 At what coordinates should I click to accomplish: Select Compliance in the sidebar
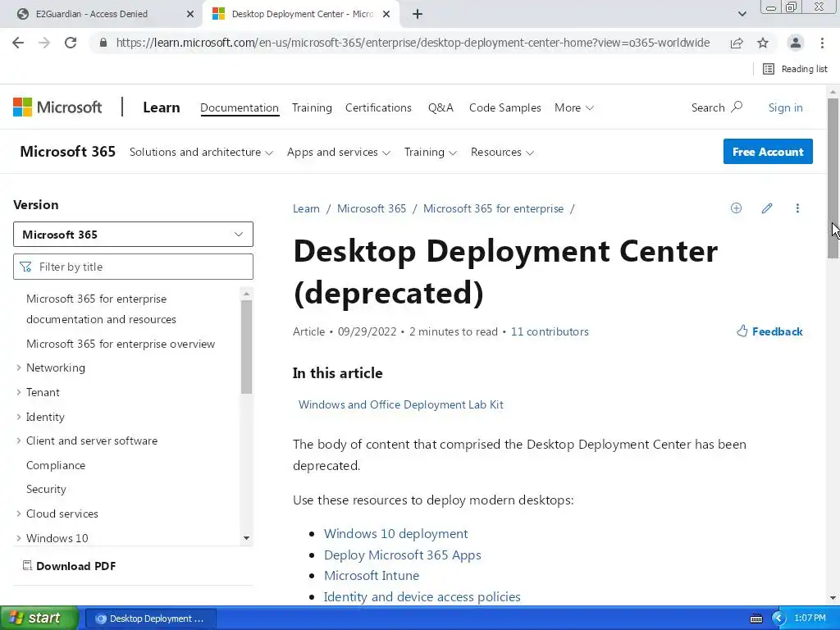[x=56, y=465]
